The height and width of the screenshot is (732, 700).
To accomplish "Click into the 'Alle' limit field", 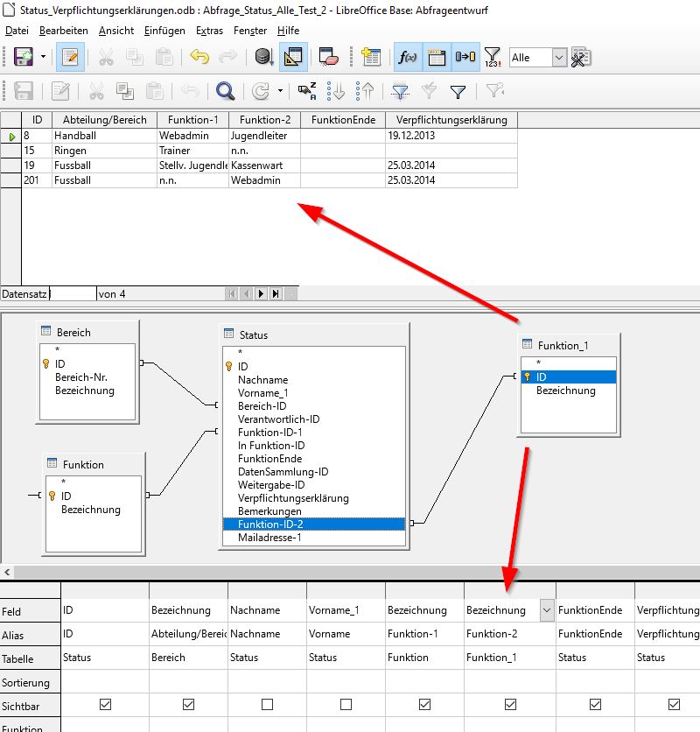I will tap(530, 58).
